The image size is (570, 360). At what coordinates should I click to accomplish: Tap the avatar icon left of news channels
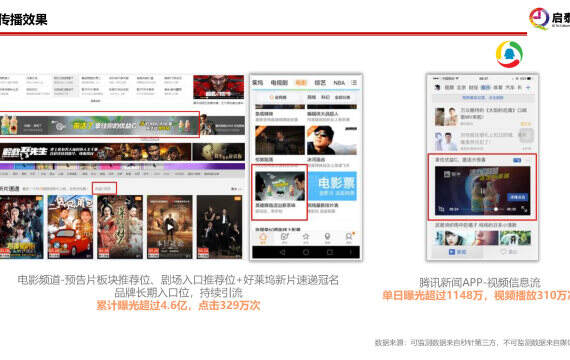coord(437,88)
